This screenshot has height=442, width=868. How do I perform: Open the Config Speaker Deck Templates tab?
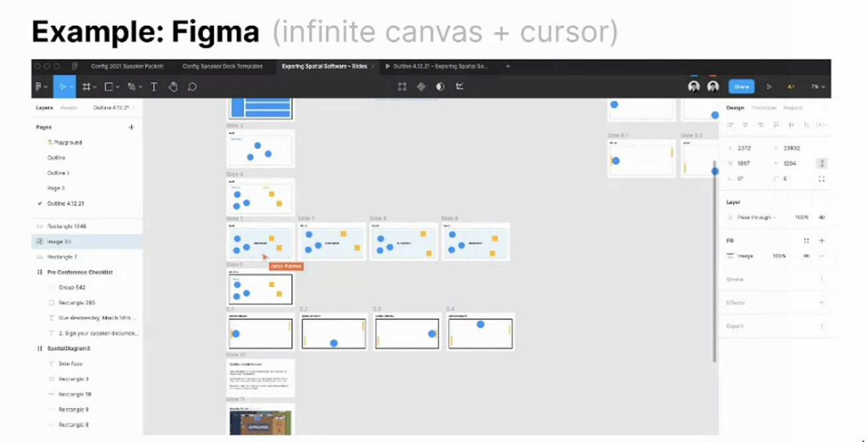click(222, 66)
